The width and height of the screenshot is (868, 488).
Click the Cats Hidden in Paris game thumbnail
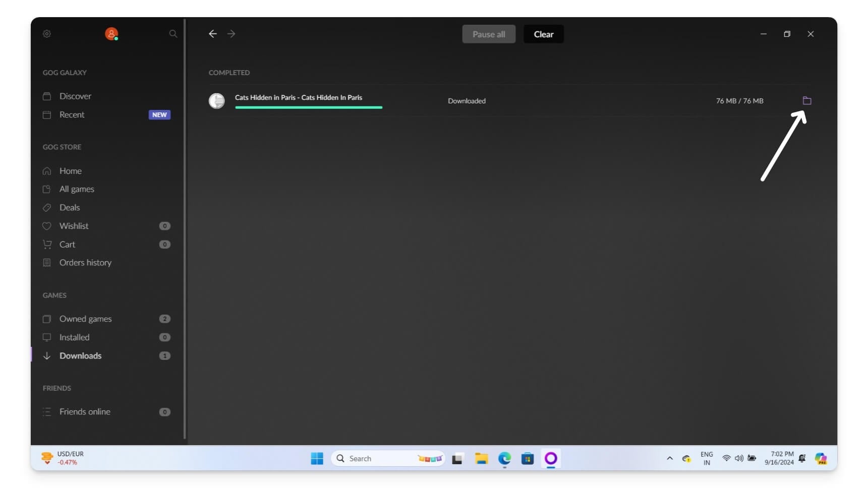217,101
